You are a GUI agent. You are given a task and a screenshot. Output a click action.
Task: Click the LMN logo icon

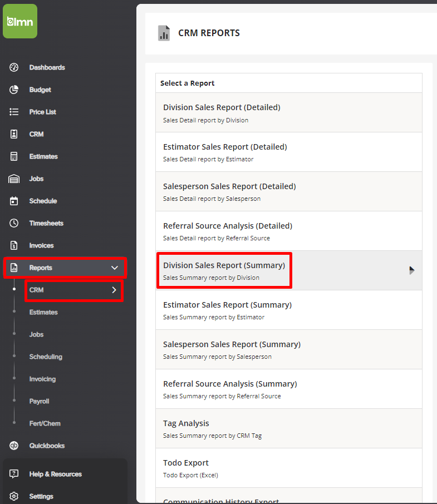pyautogui.click(x=20, y=21)
